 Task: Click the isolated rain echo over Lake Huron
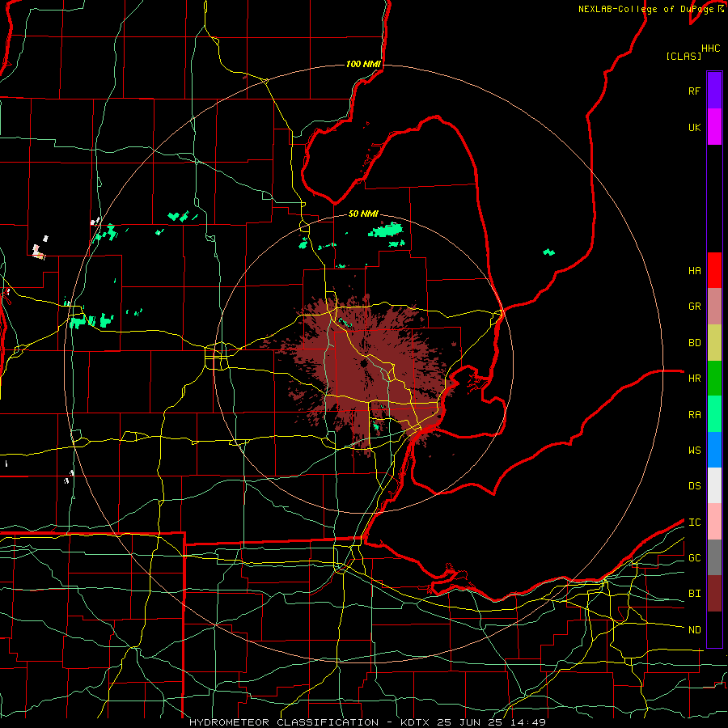548,252
